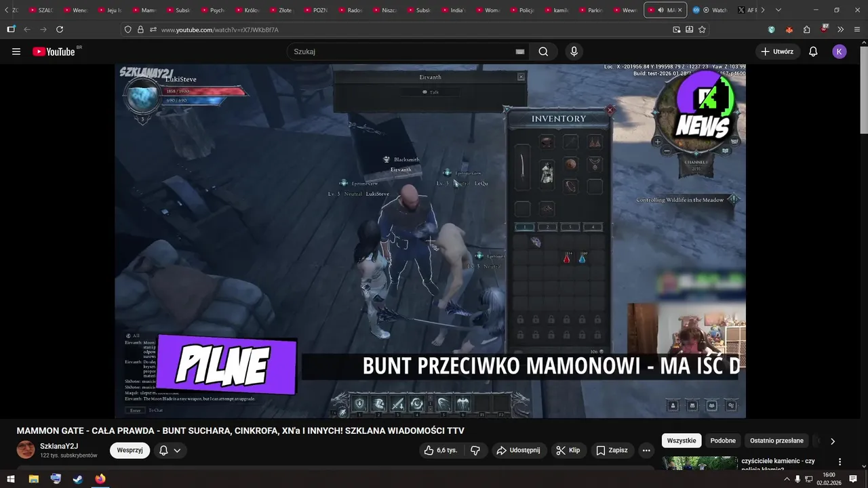Open tracking protection shield in address bar

pos(128,30)
